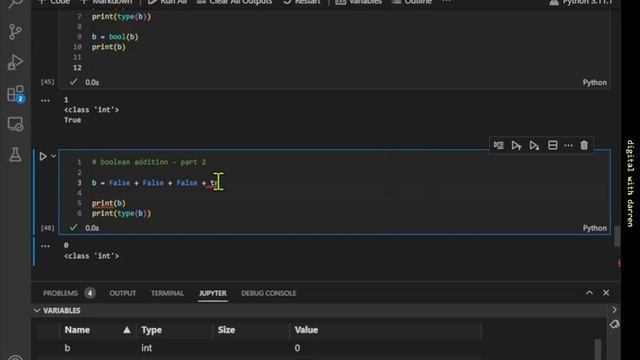
Task: Change Python language mode of cell 40
Action: point(594,228)
